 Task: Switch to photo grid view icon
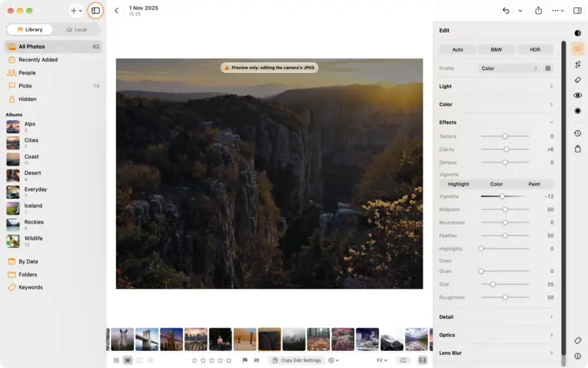pyautogui.click(x=116, y=361)
